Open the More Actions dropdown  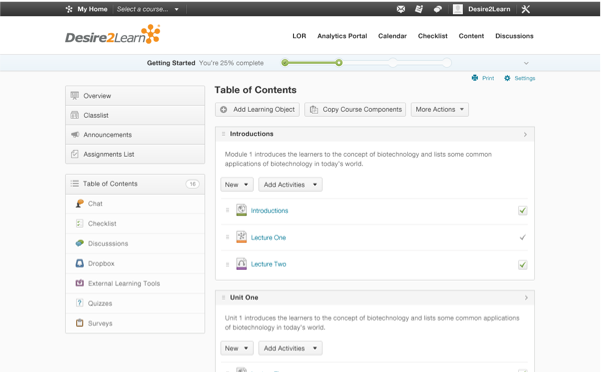point(440,109)
